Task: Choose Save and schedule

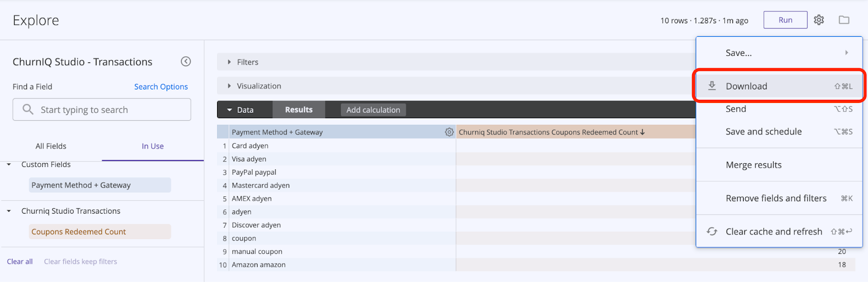Action: point(779,131)
